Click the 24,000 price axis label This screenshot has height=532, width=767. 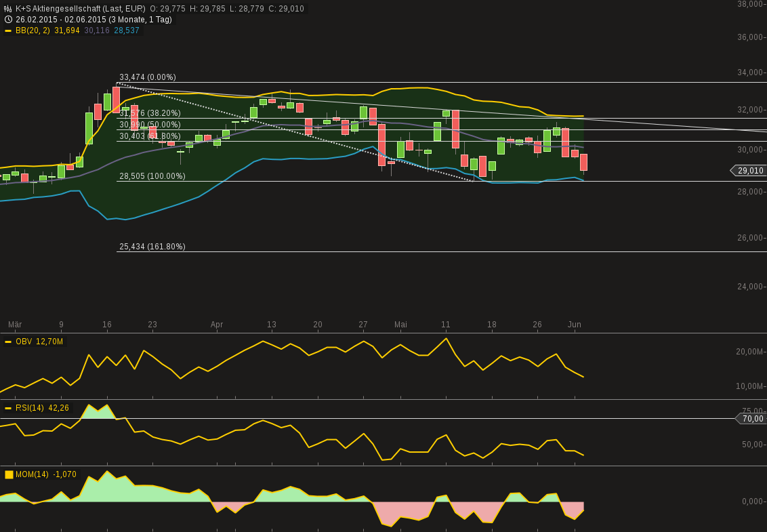[750, 287]
